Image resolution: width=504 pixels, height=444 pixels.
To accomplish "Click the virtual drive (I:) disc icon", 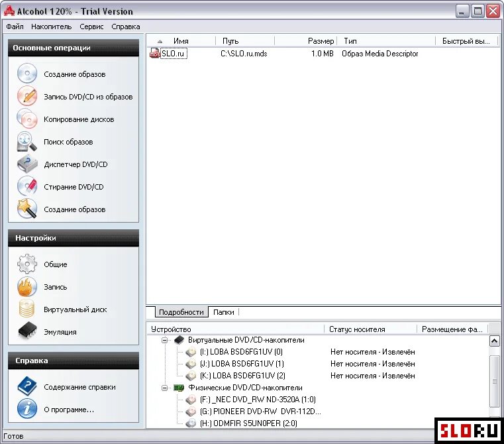I will click(191, 352).
